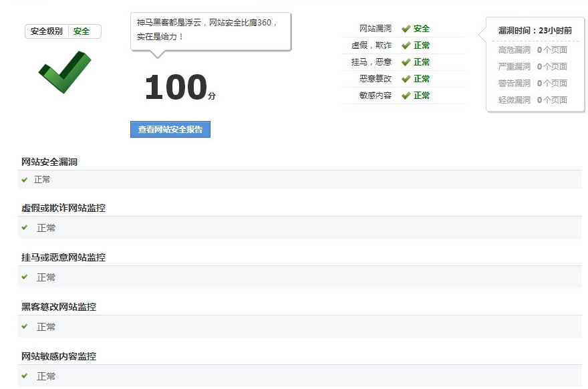Open 查看网站安全报告 report button

(170, 130)
